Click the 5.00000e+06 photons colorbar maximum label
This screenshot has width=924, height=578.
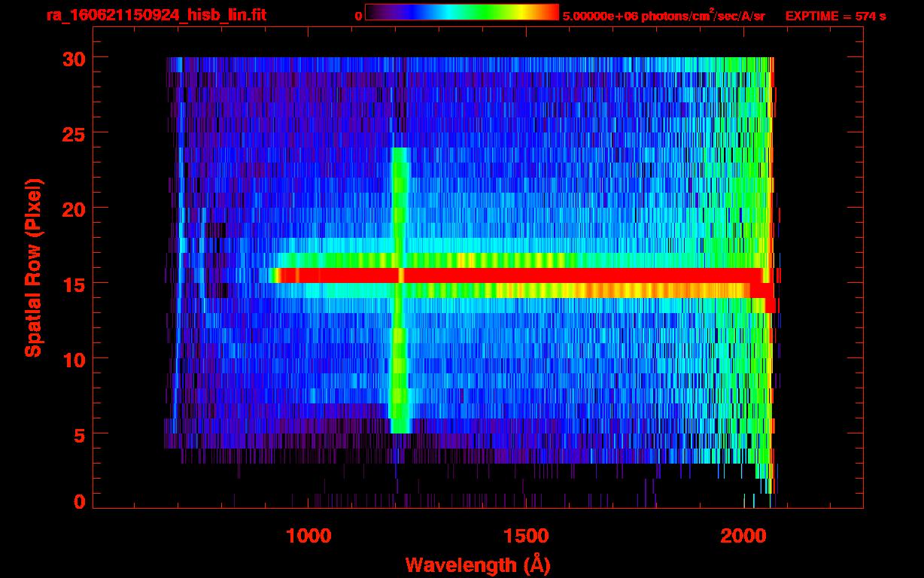pyautogui.click(x=664, y=16)
